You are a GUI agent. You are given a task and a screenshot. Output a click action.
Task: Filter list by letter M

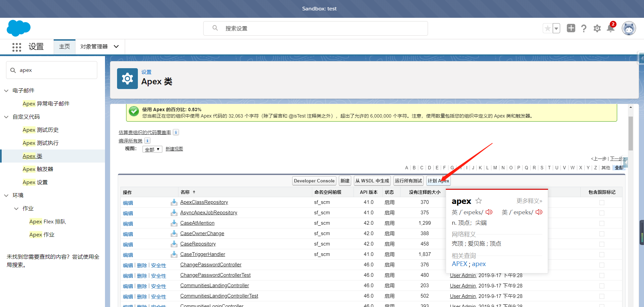click(x=495, y=168)
